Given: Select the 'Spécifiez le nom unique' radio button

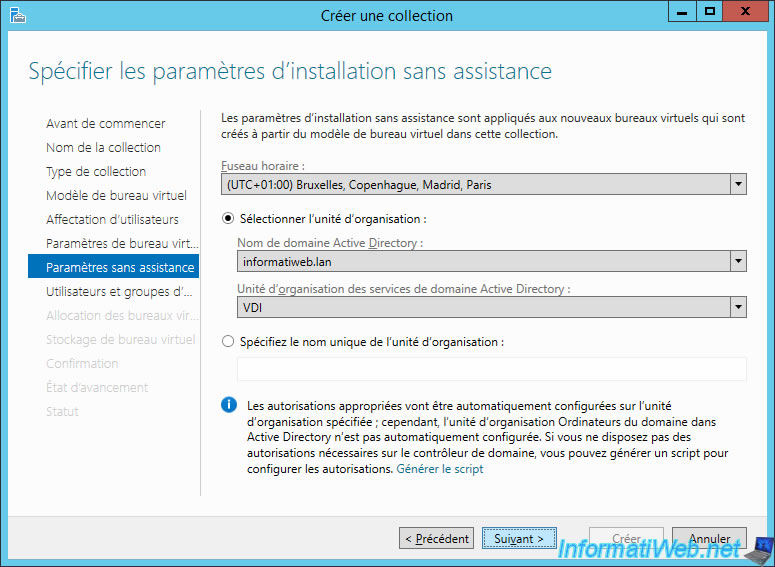Looking at the screenshot, I should coord(228,342).
